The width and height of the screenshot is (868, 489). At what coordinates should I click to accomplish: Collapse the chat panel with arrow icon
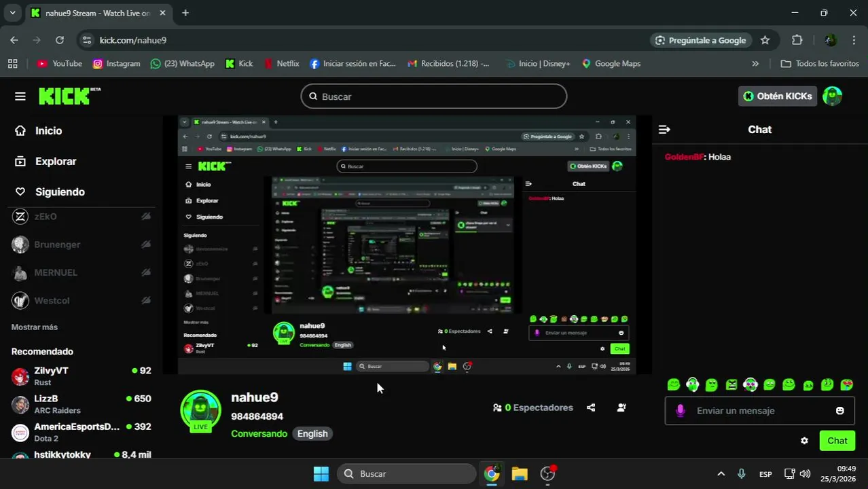[x=664, y=129]
